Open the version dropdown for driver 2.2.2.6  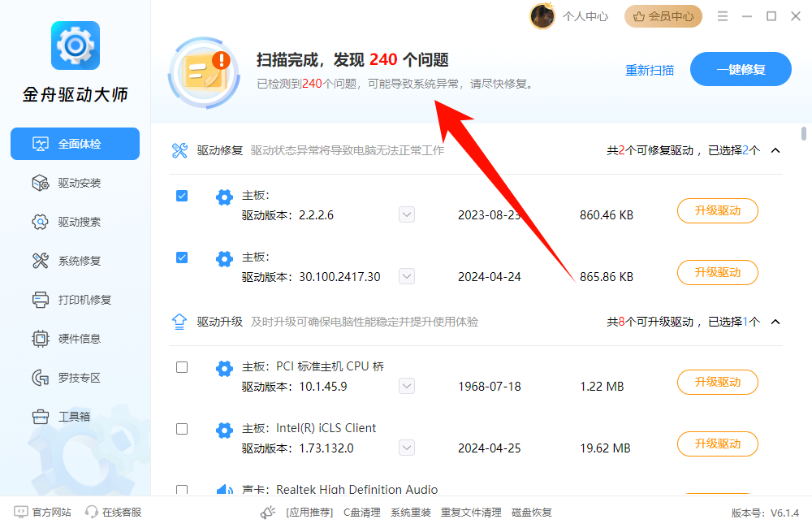point(406,214)
